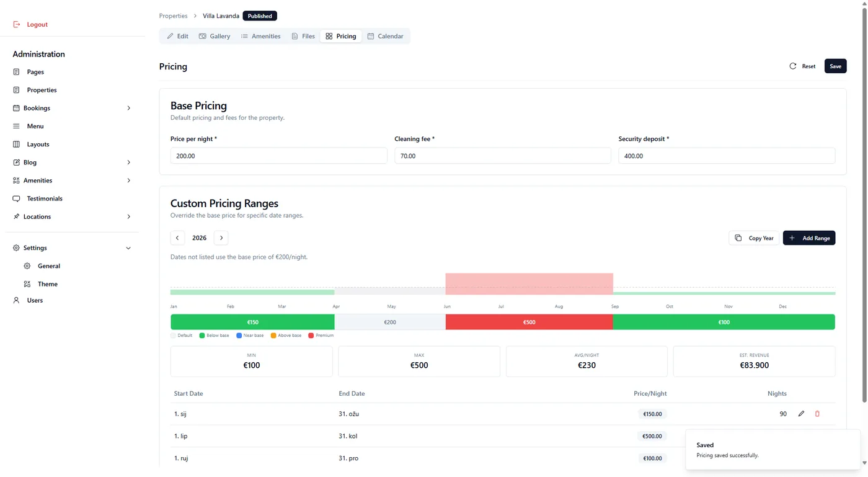Screen dimensions: 868x477
Task: Click the Logout icon in the sidebar
Action: 17,24
